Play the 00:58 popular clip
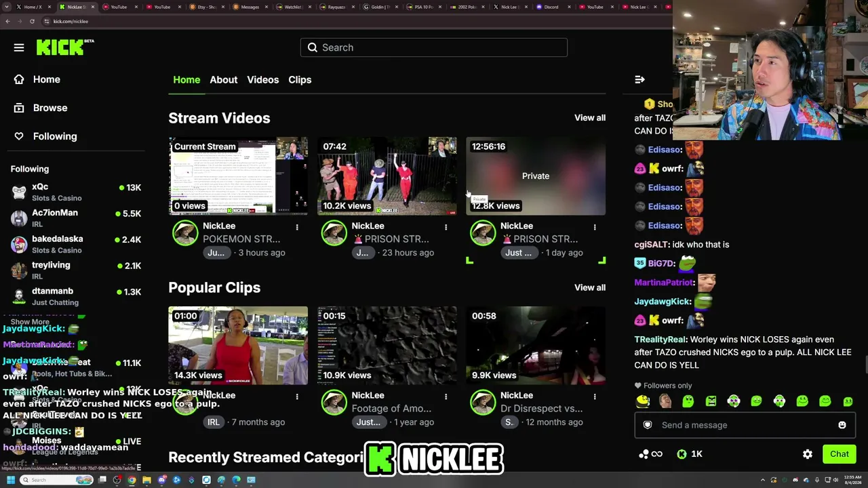 536,346
